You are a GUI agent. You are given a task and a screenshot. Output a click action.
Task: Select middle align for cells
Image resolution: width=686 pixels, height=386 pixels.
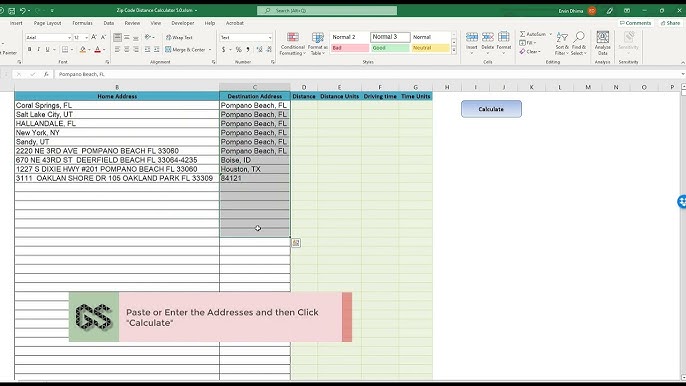(126, 38)
